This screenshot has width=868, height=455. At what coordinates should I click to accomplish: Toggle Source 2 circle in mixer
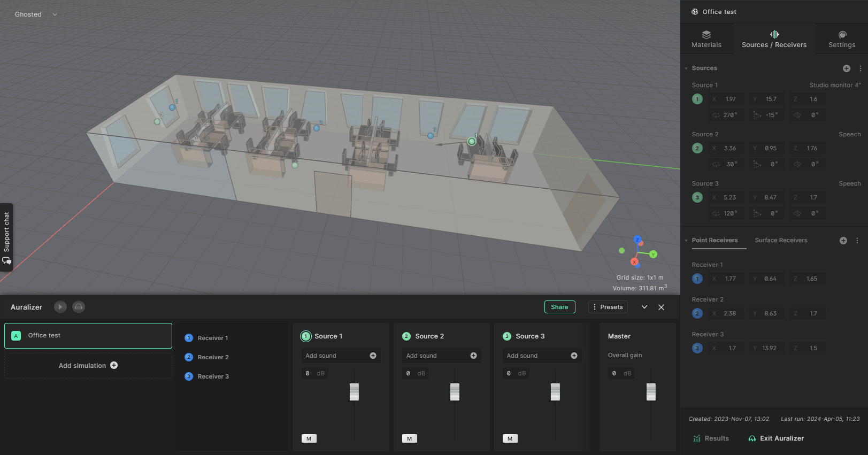pyautogui.click(x=406, y=336)
